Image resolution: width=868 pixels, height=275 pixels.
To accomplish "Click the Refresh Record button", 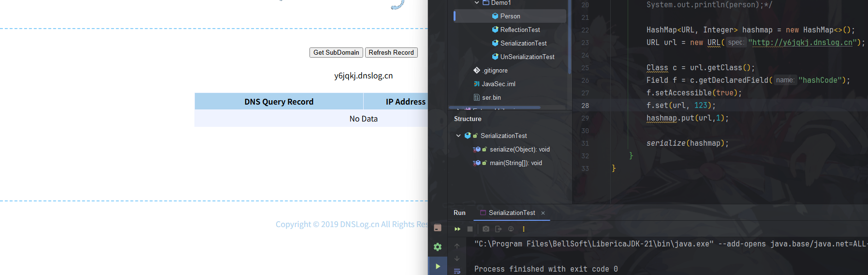I will pos(391,52).
